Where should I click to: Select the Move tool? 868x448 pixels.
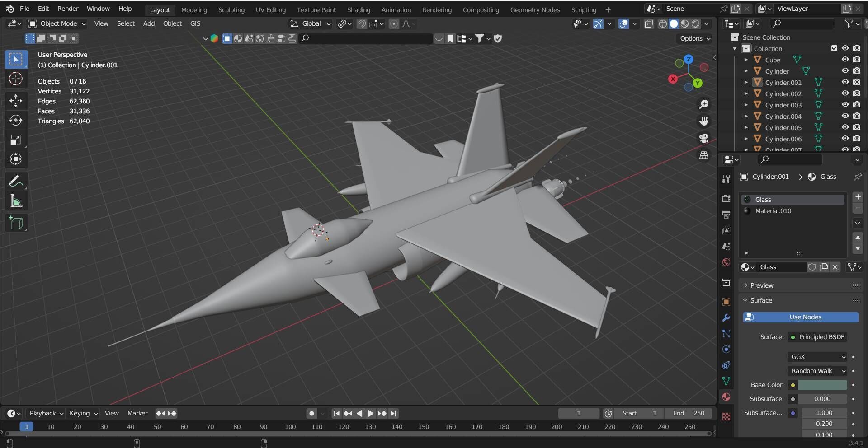(x=16, y=100)
